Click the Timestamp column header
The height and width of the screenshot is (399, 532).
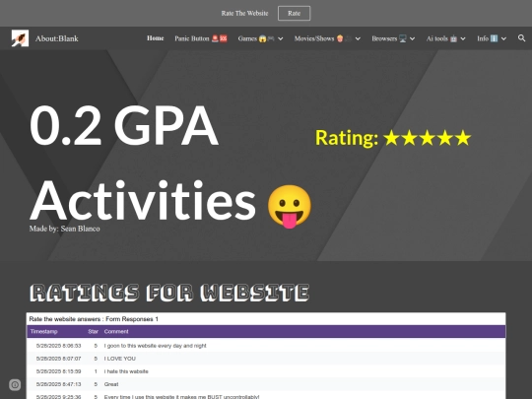click(x=43, y=331)
